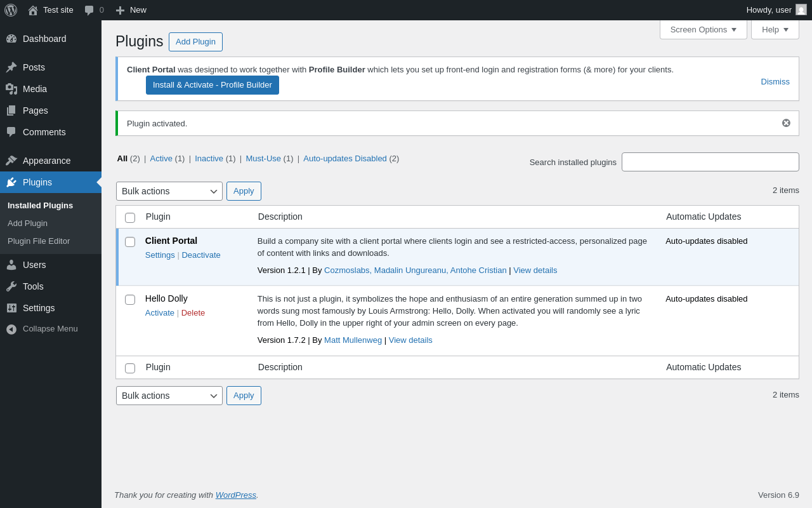Click the bottom Apply button
The image size is (812, 508).
pos(244,396)
